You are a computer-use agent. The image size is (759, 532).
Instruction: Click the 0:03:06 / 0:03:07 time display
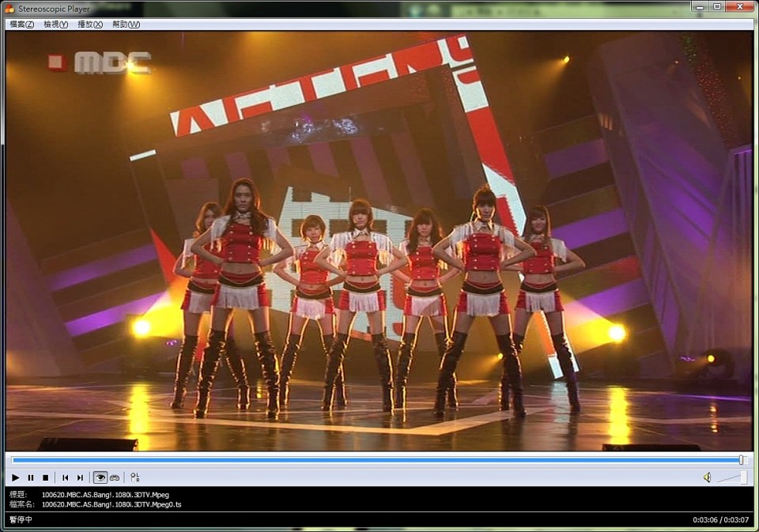pos(720,520)
